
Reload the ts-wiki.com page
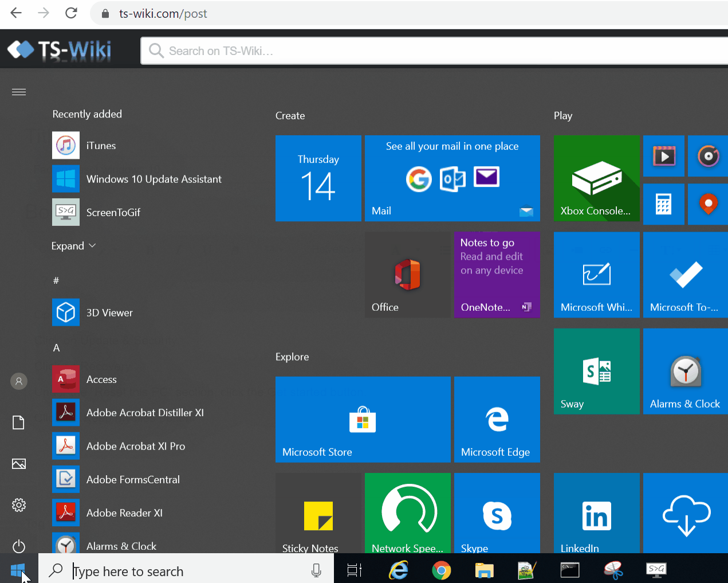click(x=71, y=13)
